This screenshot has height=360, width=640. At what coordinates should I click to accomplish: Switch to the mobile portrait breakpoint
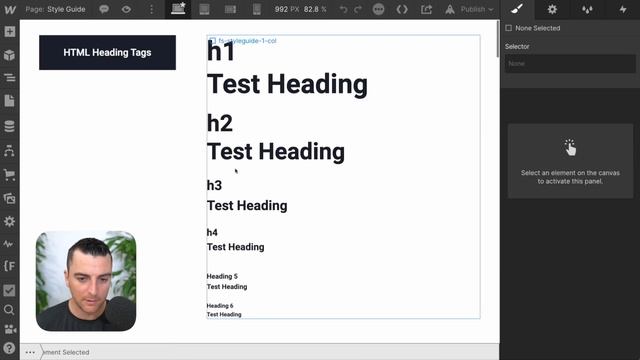[x=257, y=9]
